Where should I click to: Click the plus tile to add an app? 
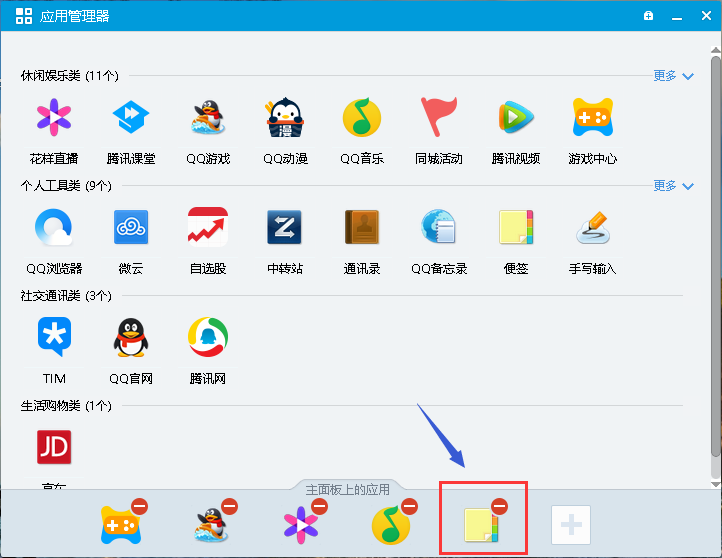[571, 525]
